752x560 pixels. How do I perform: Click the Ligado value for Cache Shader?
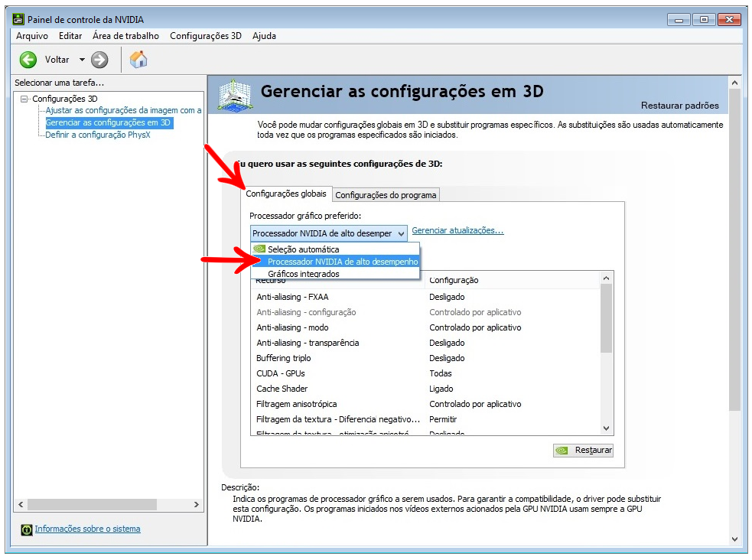tap(441, 389)
